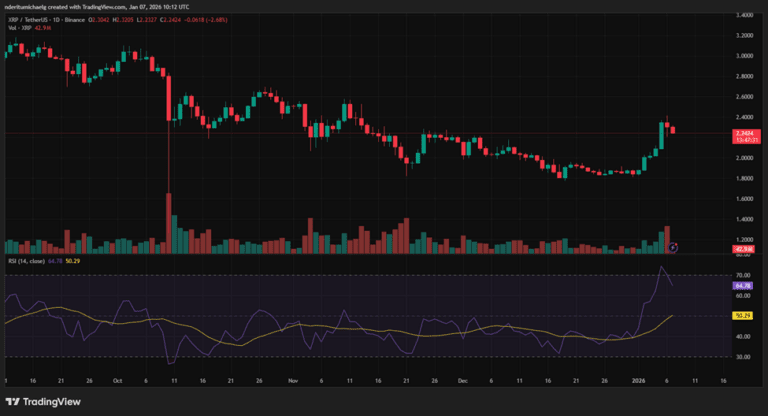Click the purple RSI value tag 64.78
Viewport: 768px width, 416px height.
pos(743,285)
